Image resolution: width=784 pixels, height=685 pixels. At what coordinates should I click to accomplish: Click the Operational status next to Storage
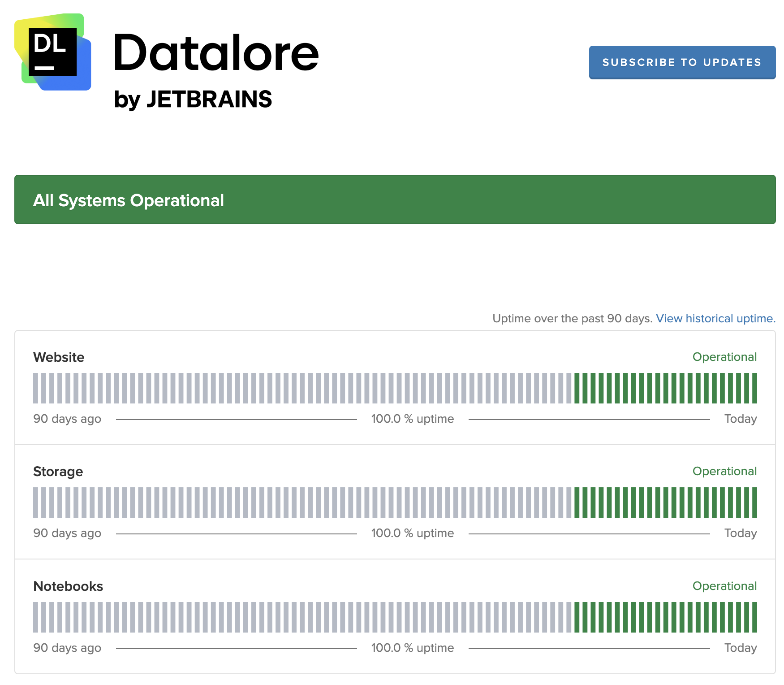(x=724, y=471)
